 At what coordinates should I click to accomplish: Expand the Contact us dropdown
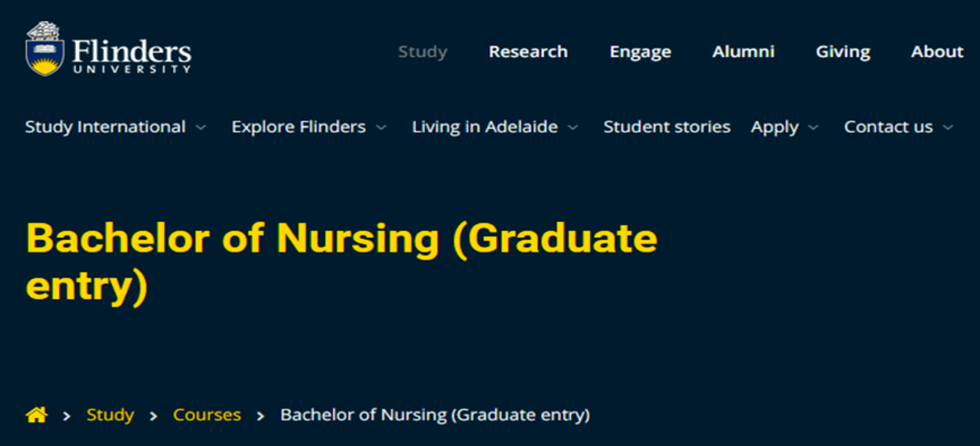tap(899, 127)
